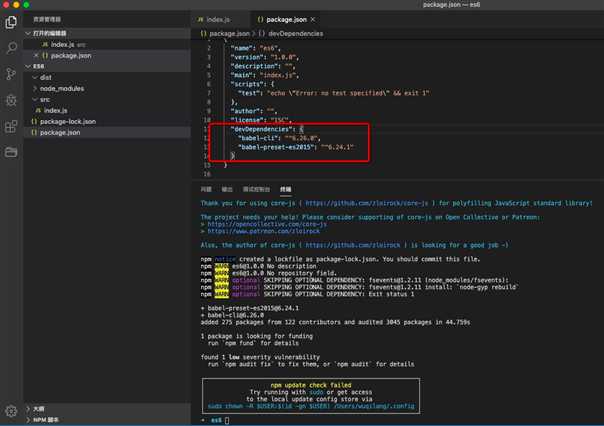Click the "babel-cli" dependency line

[279, 138]
